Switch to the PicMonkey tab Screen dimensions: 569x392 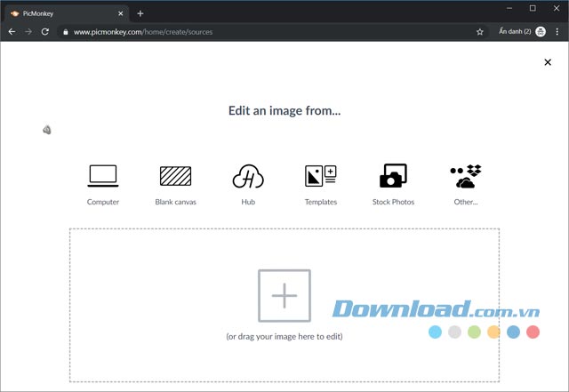pos(68,14)
